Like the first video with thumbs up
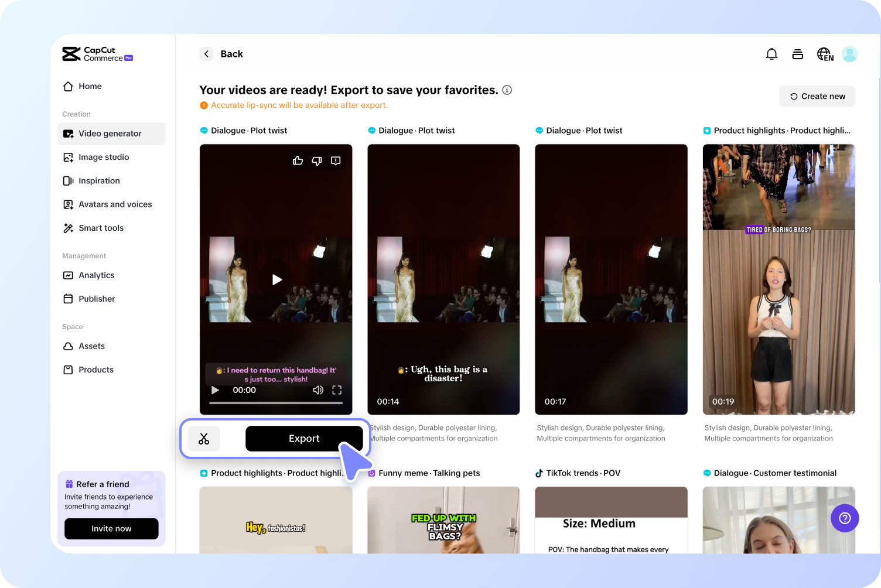Screen dimensions: 881x588 [x=298, y=160]
